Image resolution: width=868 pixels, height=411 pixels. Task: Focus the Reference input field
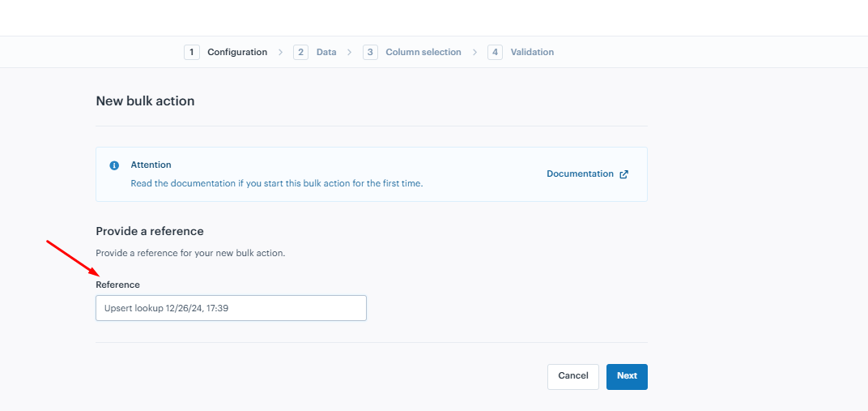[231, 308]
